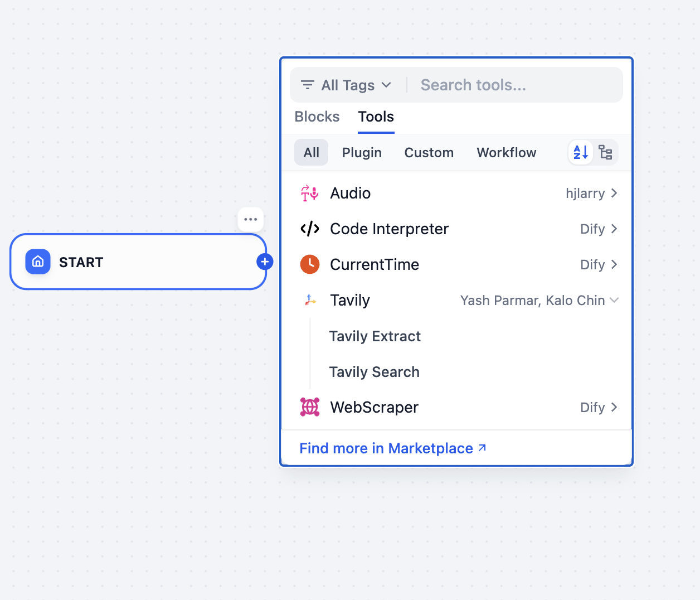
Task: Click the plus handle on the START node
Action: click(265, 262)
